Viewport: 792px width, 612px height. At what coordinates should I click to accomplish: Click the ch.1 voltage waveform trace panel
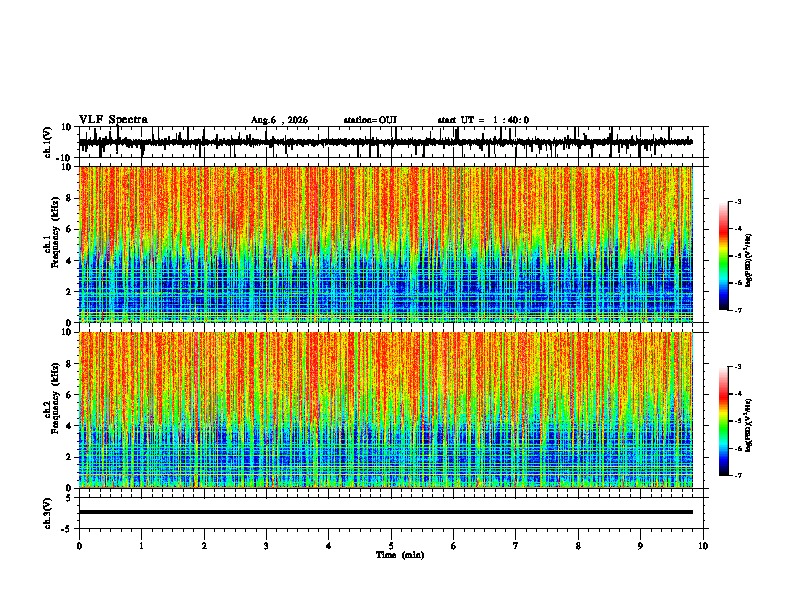coord(391,142)
